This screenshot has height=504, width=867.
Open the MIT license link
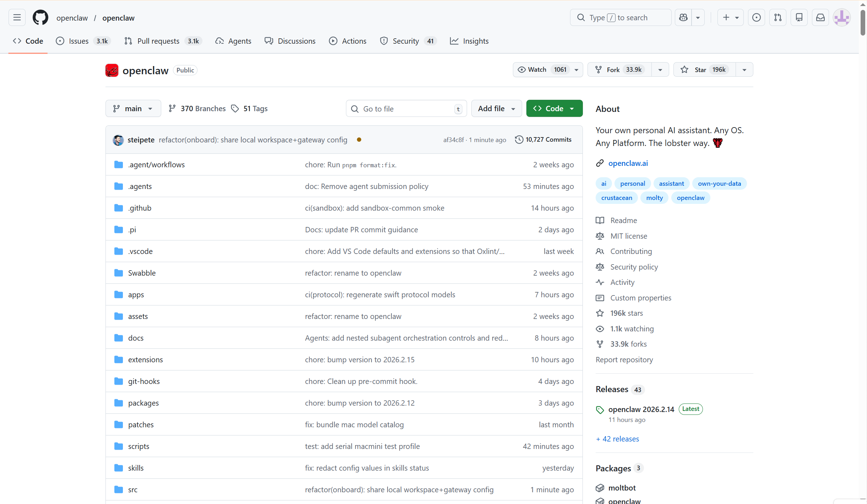coord(629,236)
